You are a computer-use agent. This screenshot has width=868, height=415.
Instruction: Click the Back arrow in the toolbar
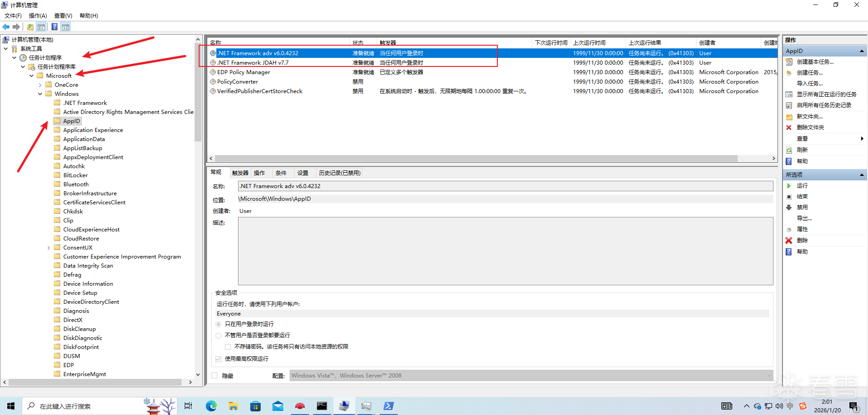(x=6, y=27)
